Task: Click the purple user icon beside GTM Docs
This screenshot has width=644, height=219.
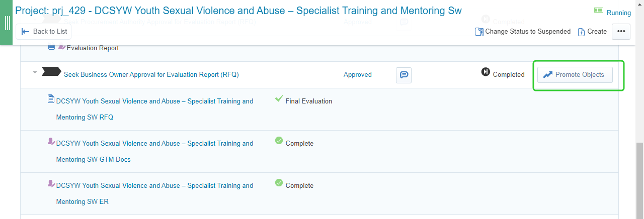Action: (51, 142)
